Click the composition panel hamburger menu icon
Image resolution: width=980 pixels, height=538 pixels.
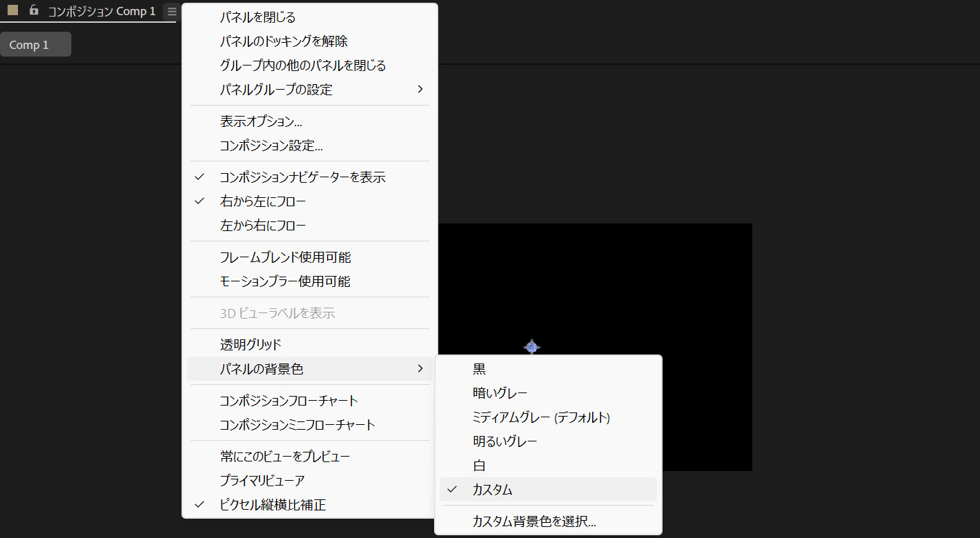tap(172, 11)
